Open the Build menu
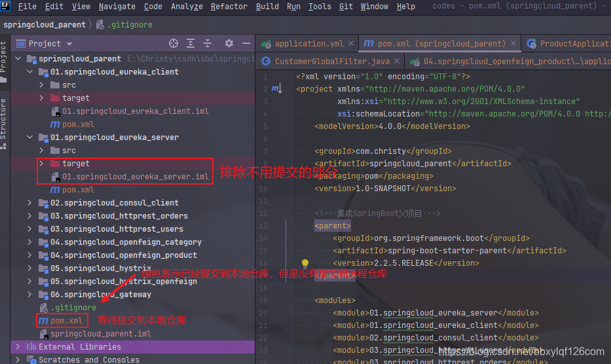Viewport: 611px width, 364px height. coord(267,7)
